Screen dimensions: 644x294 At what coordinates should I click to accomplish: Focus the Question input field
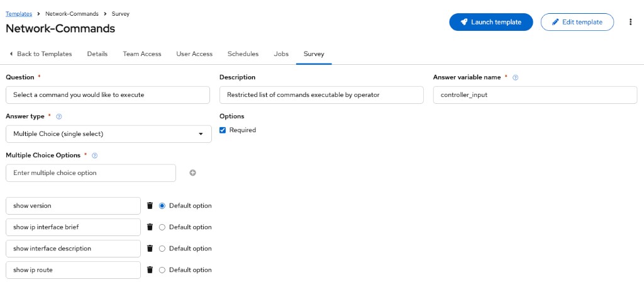pos(108,95)
